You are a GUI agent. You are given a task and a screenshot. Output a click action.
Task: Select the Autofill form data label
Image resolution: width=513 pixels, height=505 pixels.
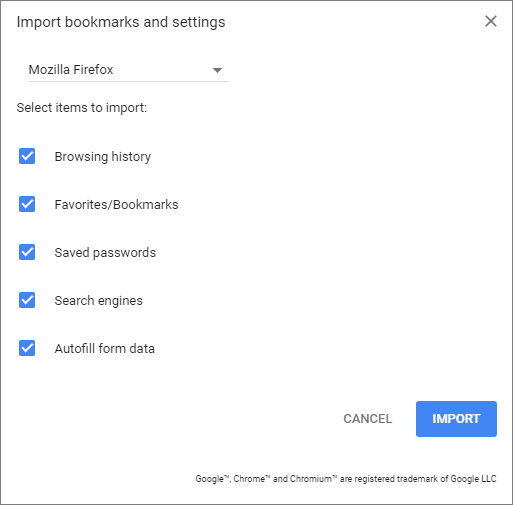105,349
